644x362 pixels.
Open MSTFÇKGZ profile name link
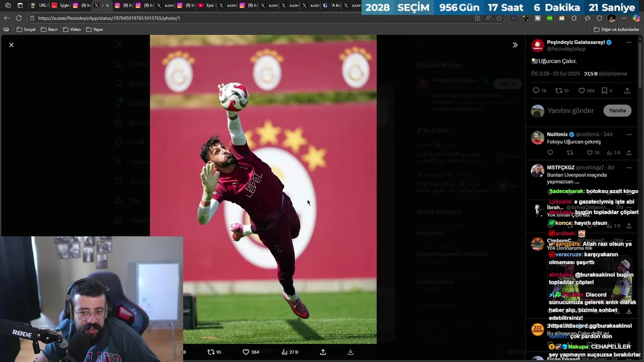click(x=560, y=167)
